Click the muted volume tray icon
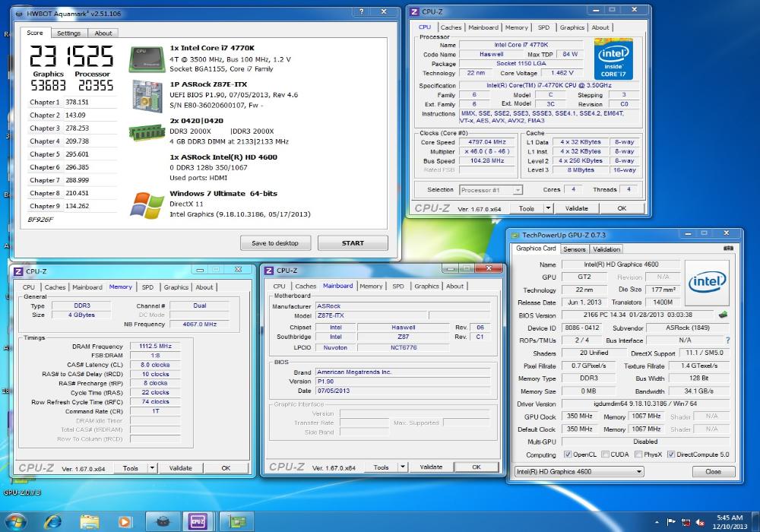760x532 pixels. tap(700, 522)
